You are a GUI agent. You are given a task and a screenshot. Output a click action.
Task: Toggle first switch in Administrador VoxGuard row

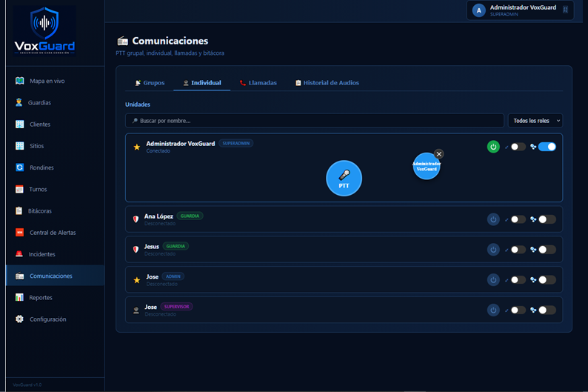tap(518, 147)
